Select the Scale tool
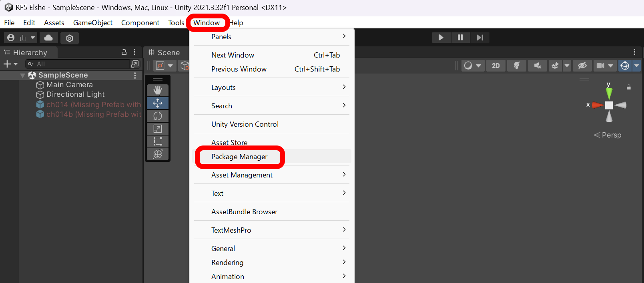The width and height of the screenshot is (644, 283). click(158, 129)
